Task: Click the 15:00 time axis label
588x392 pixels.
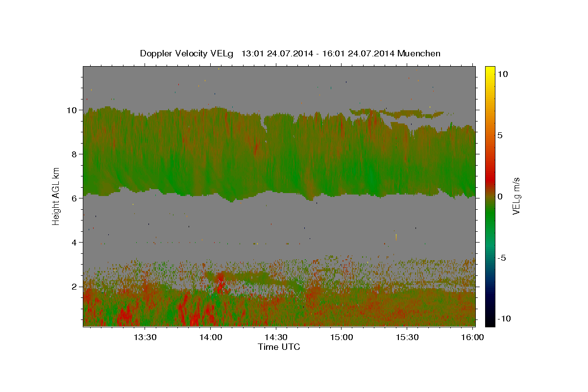Action: [342, 337]
